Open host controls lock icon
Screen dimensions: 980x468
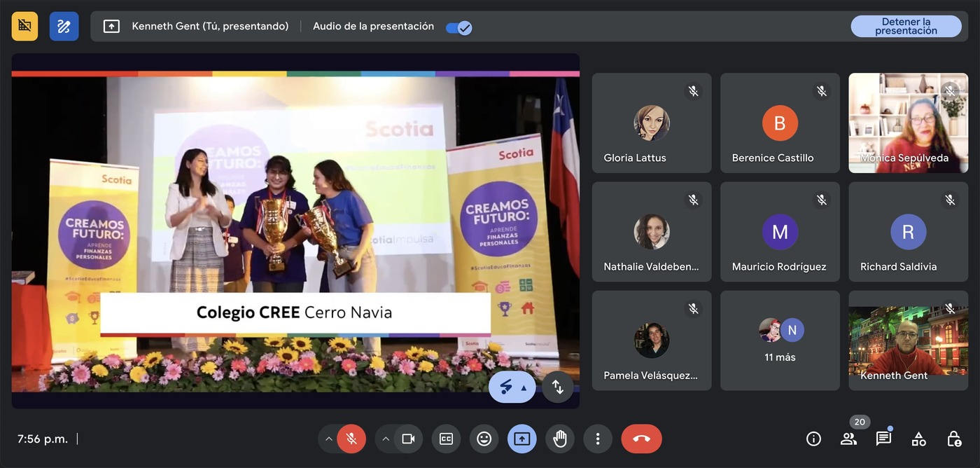(953, 439)
